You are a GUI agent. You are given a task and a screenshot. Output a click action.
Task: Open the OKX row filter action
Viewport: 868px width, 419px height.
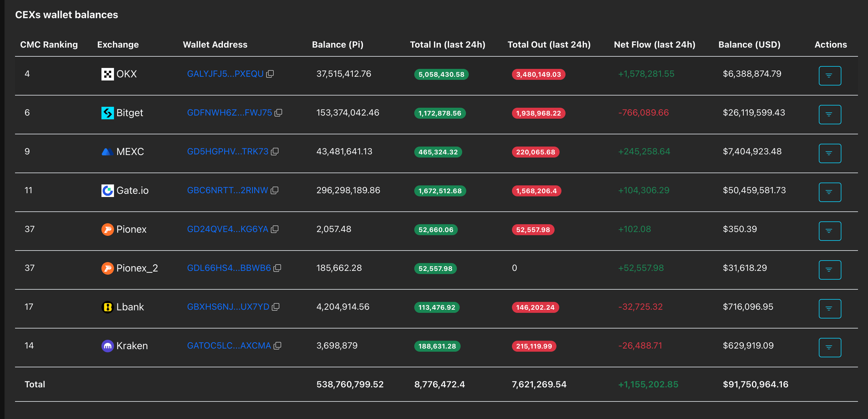pyautogui.click(x=829, y=75)
